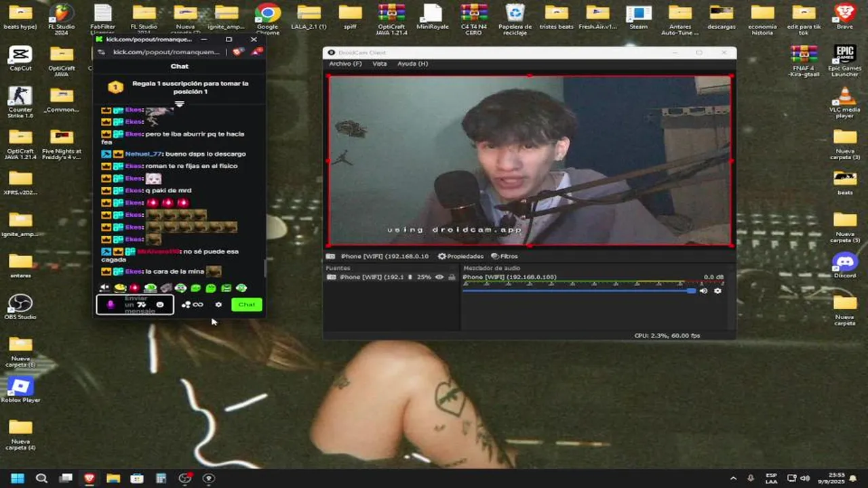
Task: Open Brave browser desktop shortcut
Action: [x=845, y=18]
